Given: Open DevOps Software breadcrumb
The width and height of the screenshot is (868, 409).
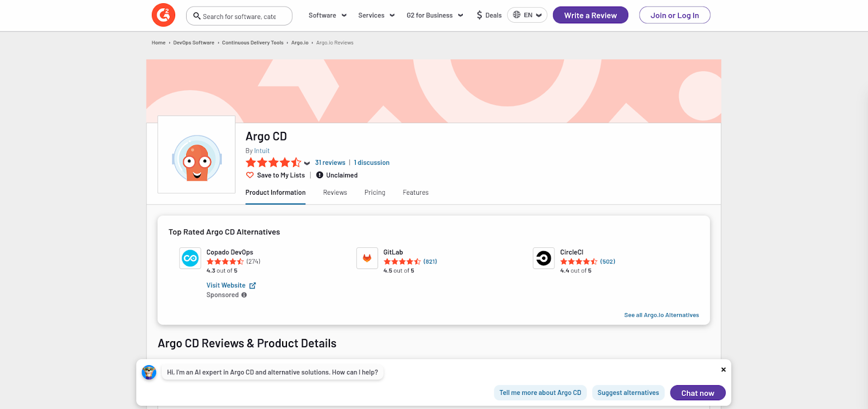Looking at the screenshot, I should [194, 43].
